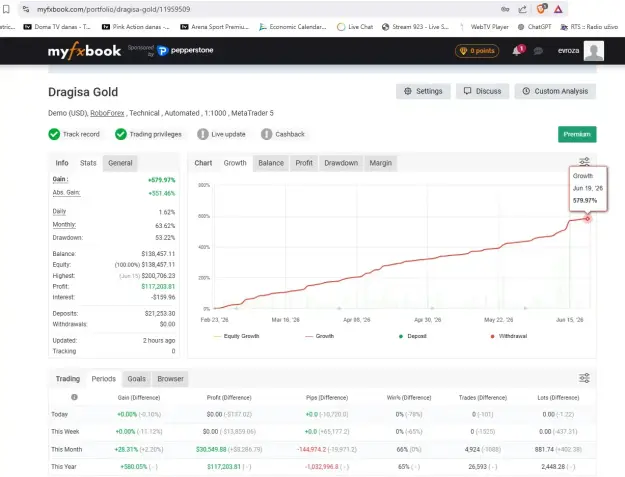This screenshot has height=477, width=625.
Task: Open the evroza username menu
Action: point(568,51)
